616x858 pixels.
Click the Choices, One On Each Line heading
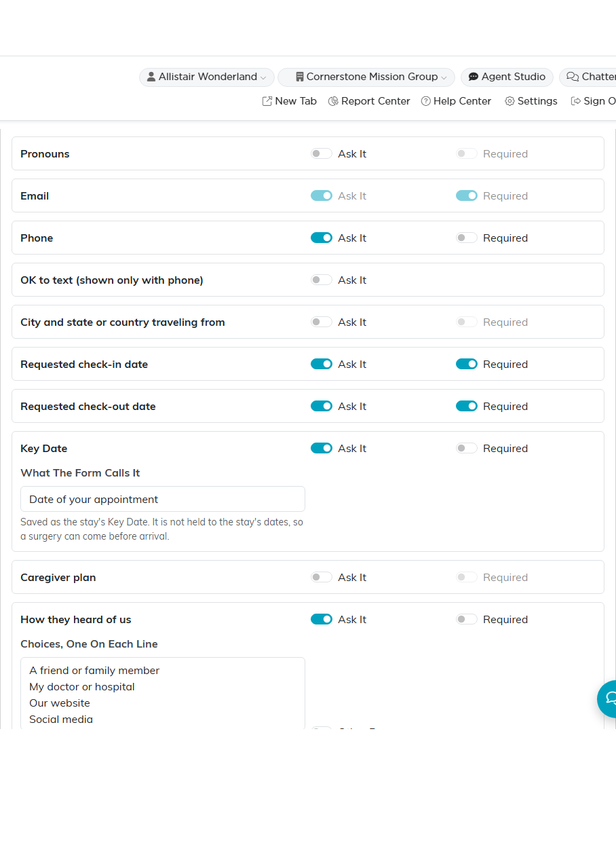(x=89, y=644)
